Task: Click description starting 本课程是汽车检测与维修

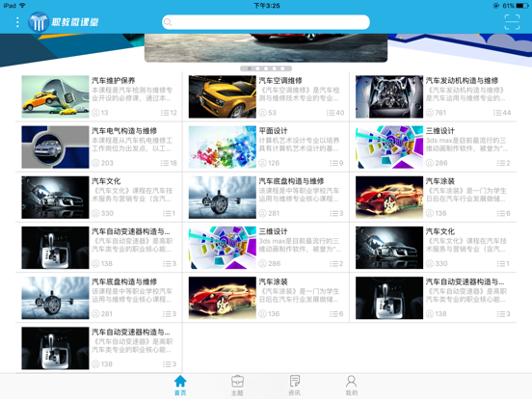Action: tap(132, 94)
